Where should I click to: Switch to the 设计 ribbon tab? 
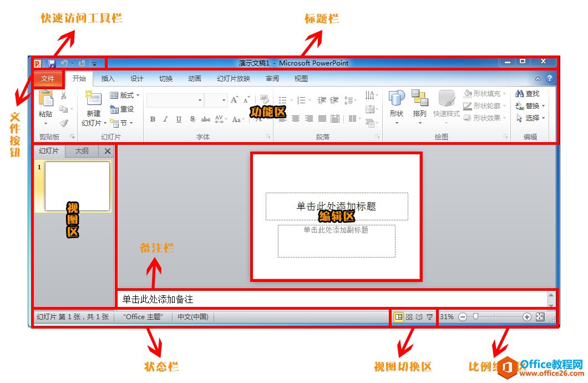(136, 78)
